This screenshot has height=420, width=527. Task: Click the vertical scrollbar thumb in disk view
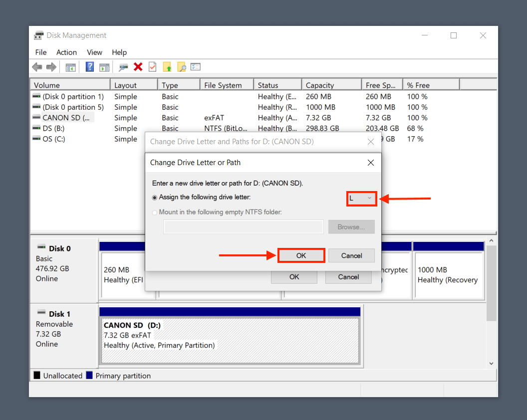[492, 283]
